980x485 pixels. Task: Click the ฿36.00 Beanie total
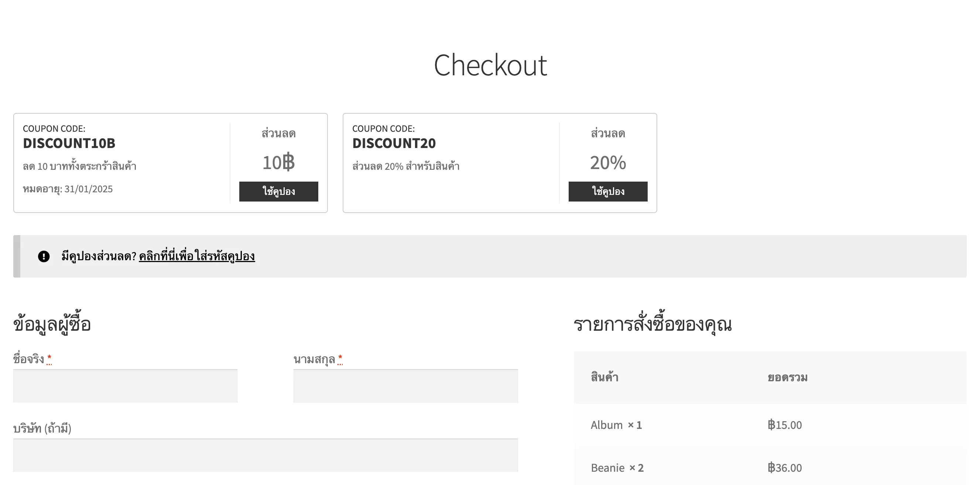point(784,468)
